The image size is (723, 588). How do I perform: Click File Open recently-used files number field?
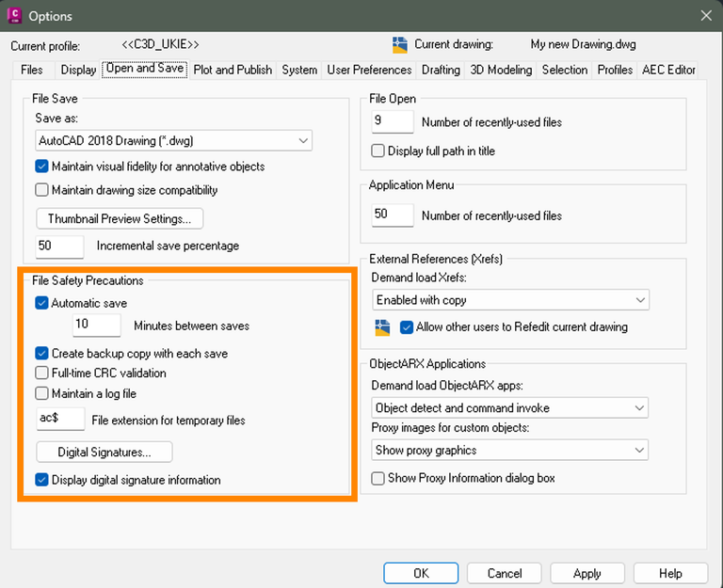point(393,121)
